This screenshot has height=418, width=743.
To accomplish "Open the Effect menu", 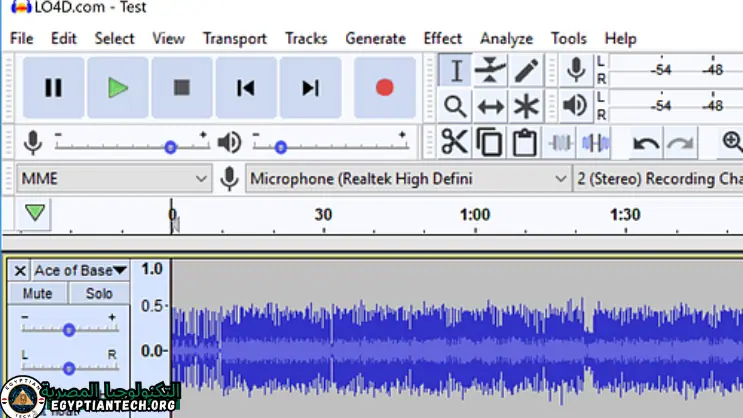I will point(443,38).
